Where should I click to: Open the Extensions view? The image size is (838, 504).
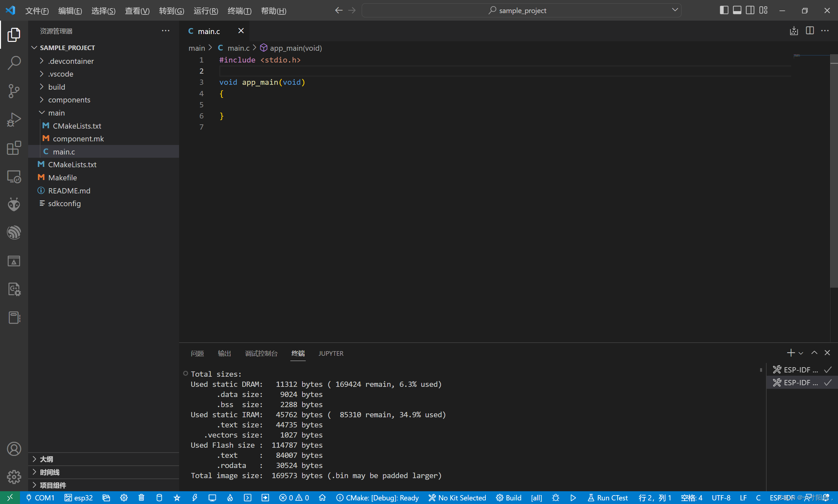14,148
